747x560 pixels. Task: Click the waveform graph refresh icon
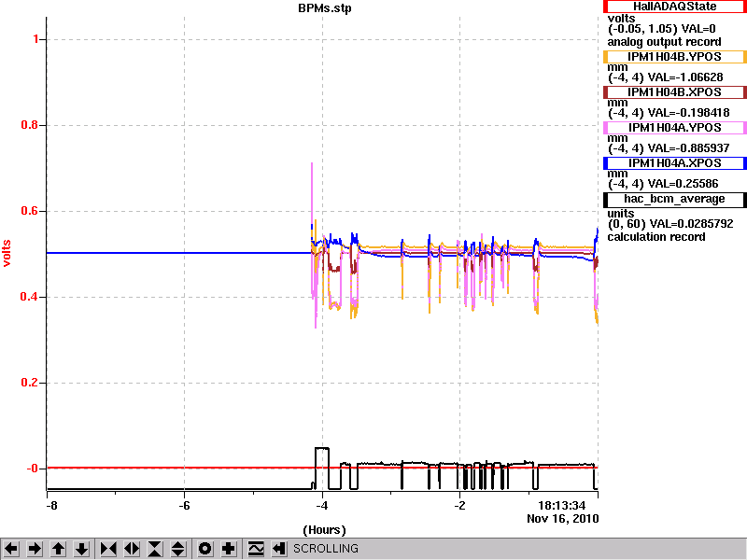tap(256, 549)
